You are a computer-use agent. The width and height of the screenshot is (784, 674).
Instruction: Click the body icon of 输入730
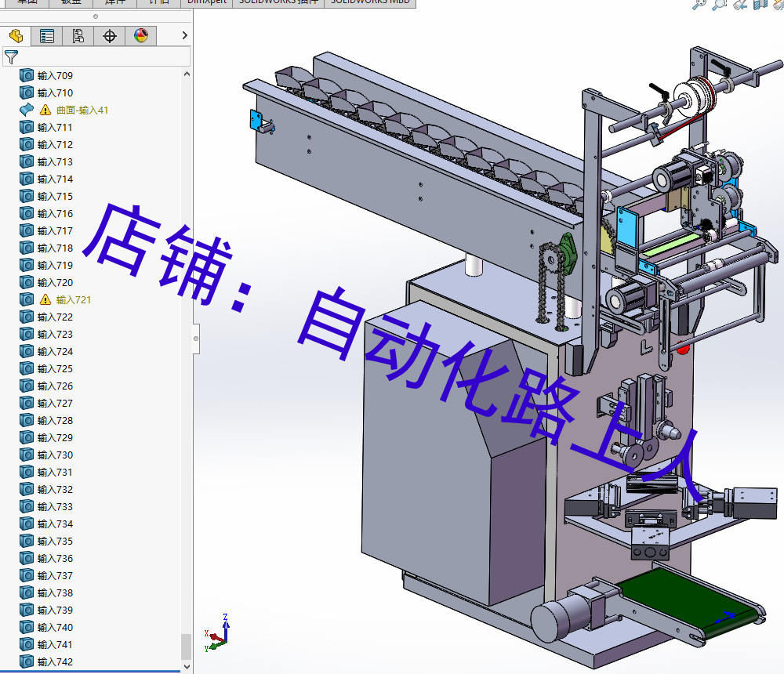(27, 455)
